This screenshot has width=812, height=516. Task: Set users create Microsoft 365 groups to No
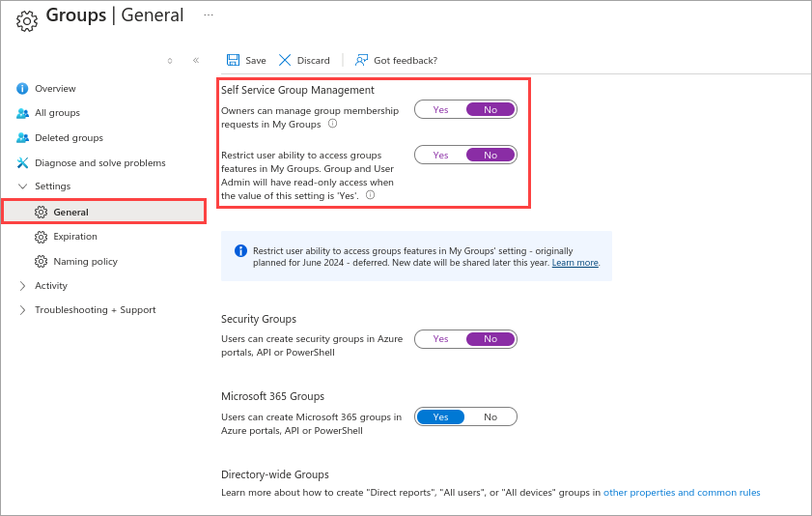click(x=490, y=417)
